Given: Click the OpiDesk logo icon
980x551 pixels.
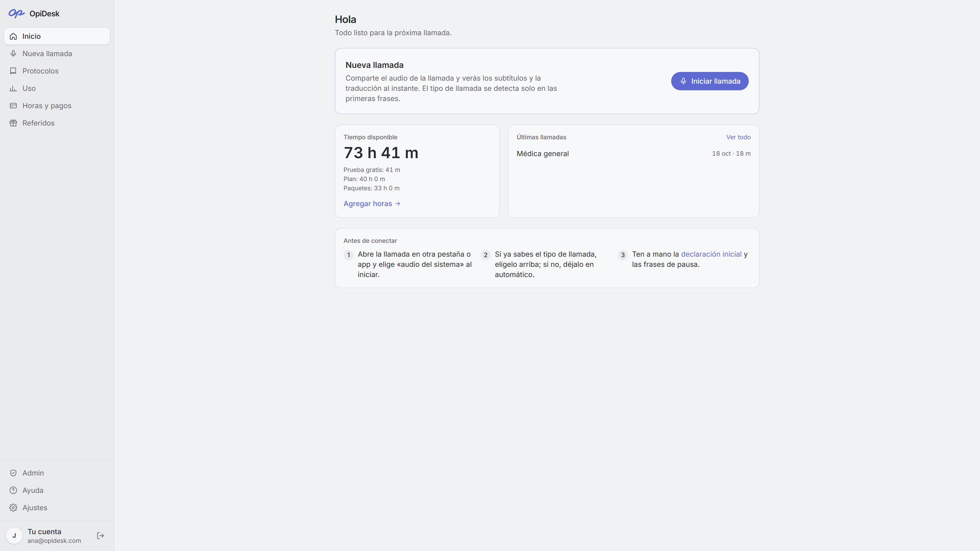Looking at the screenshot, I should coord(16,14).
